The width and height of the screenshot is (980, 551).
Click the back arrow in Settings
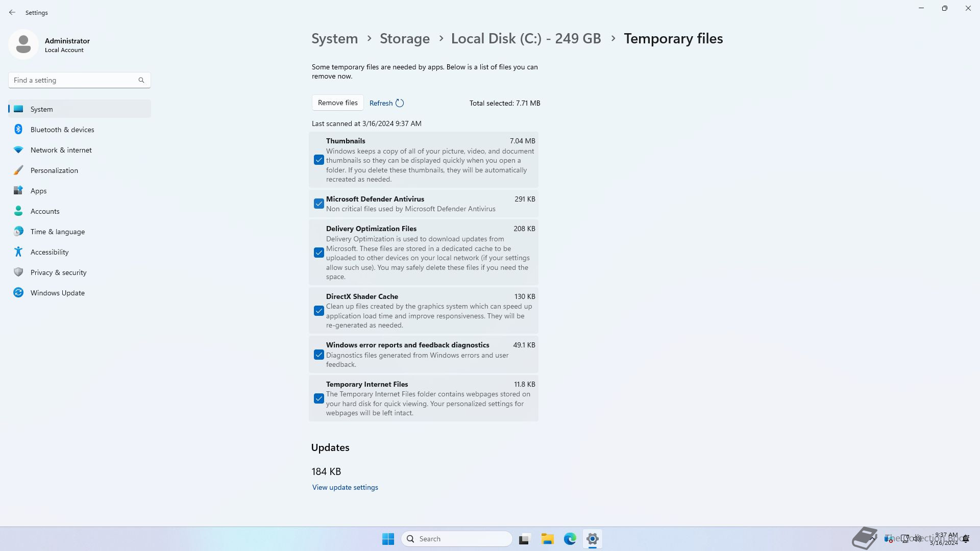click(x=12, y=12)
